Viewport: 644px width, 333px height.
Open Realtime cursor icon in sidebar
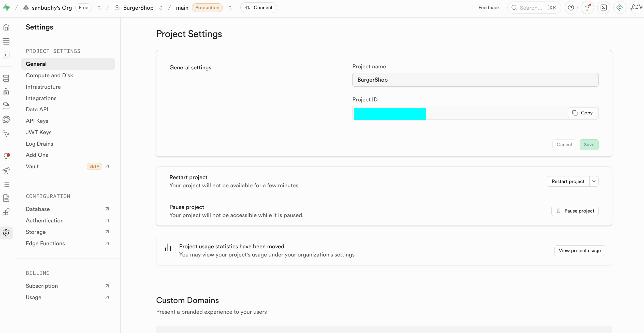[x=6, y=133]
